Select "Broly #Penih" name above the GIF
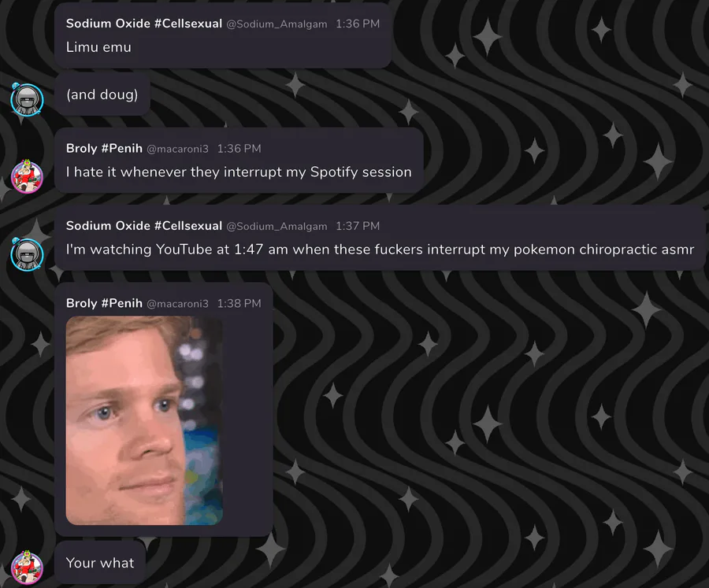Image resolution: width=709 pixels, height=588 pixels. pos(104,303)
